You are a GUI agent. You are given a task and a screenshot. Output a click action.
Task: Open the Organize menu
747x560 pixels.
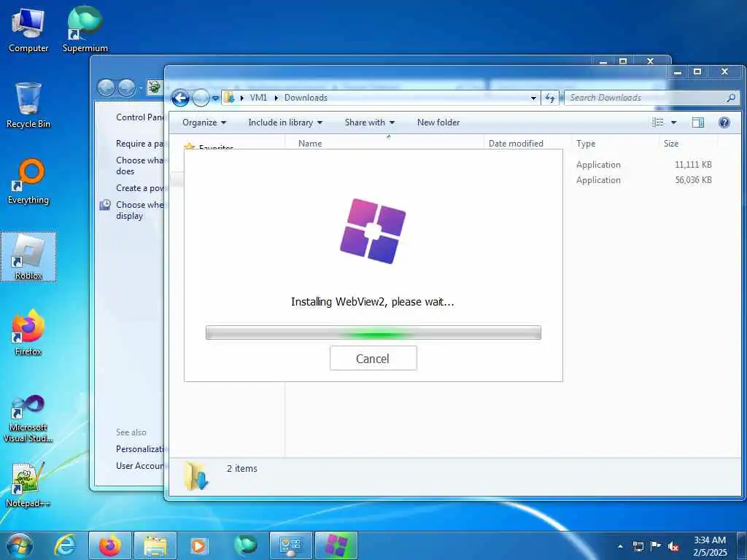[204, 122]
